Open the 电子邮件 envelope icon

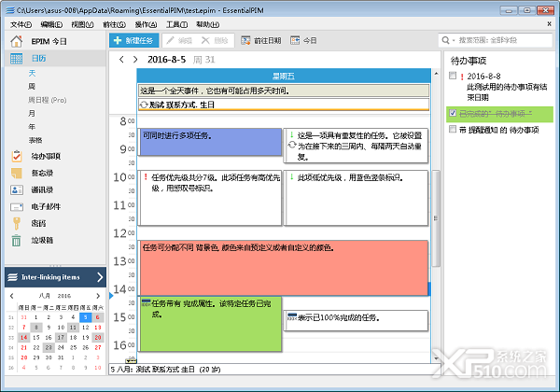tap(17, 206)
